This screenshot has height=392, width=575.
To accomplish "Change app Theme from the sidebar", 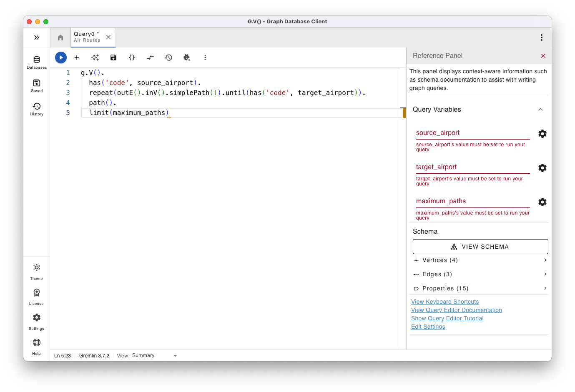I will (36, 270).
